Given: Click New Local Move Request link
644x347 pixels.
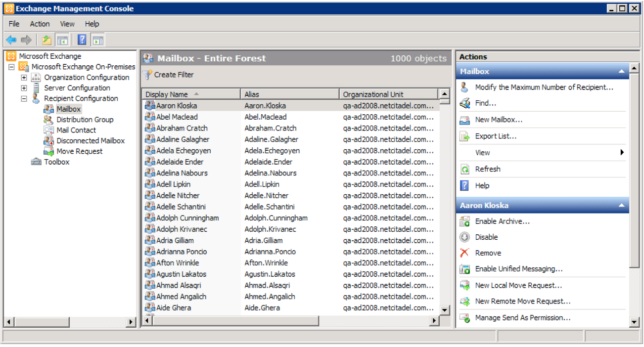Looking at the screenshot, I should [x=518, y=285].
